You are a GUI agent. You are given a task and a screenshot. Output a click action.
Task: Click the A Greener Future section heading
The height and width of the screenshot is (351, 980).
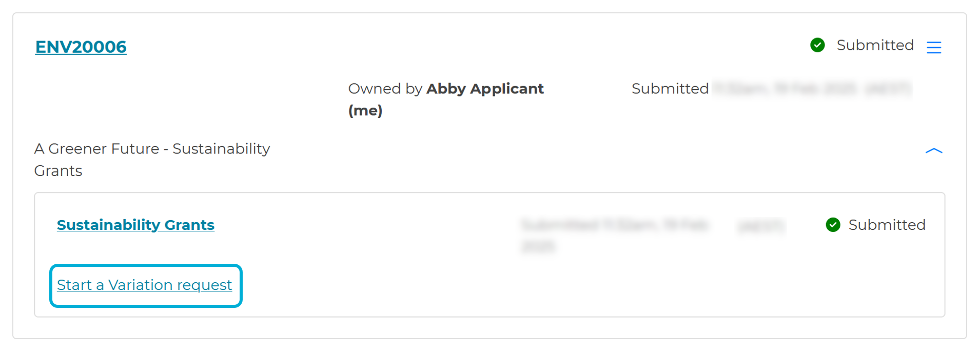pyautogui.click(x=152, y=159)
